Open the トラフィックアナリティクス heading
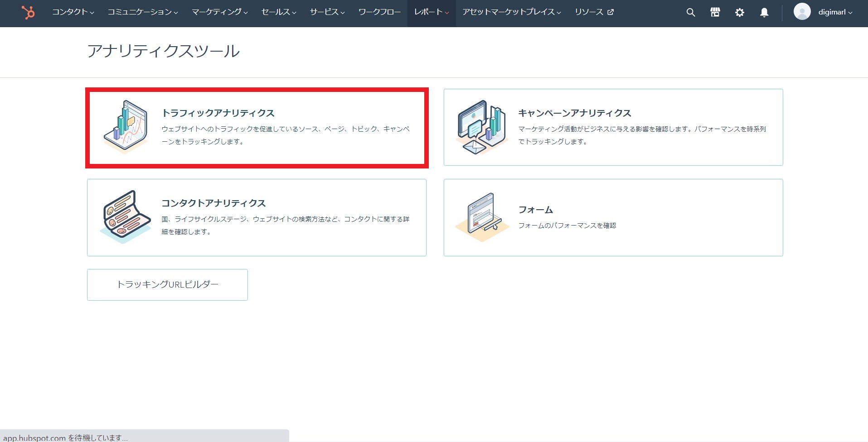This screenshot has height=442, width=868. (x=218, y=113)
